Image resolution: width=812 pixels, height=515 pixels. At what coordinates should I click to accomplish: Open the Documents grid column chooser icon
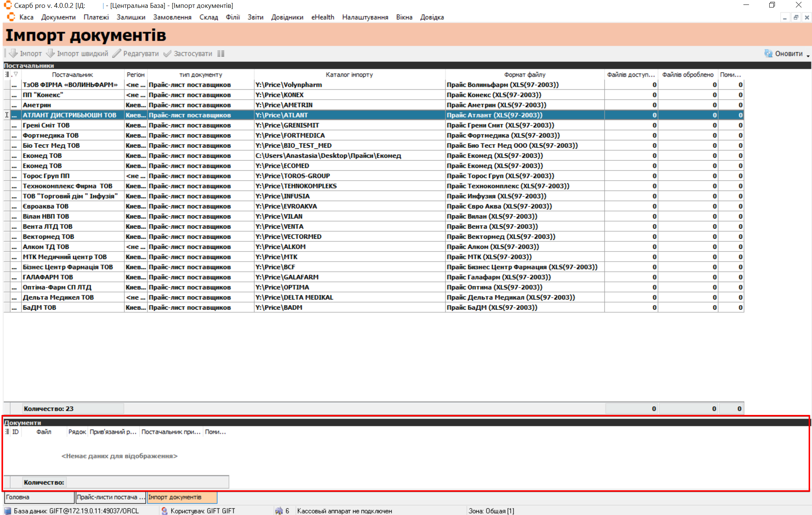point(7,432)
